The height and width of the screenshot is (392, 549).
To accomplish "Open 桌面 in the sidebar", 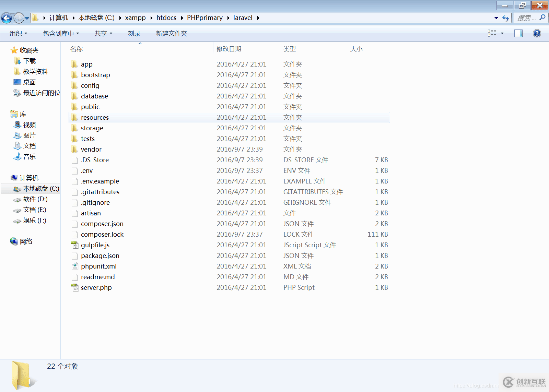I will click(x=25, y=82).
